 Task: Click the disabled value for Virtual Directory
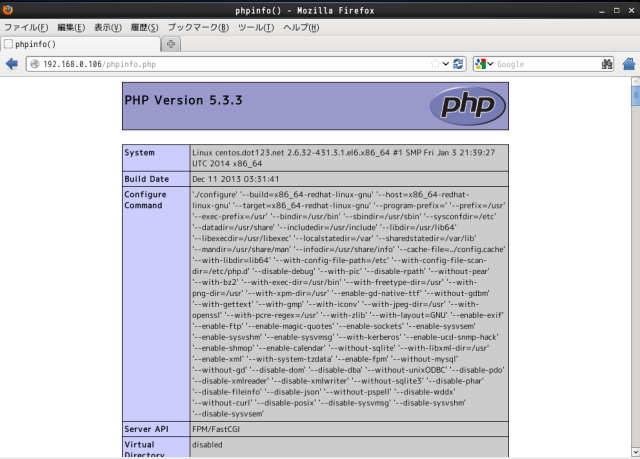click(x=207, y=445)
